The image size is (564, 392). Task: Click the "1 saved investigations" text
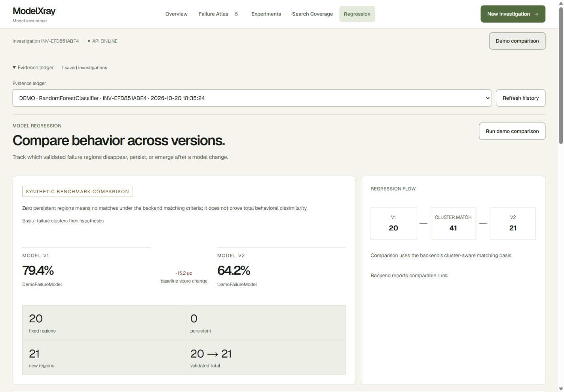click(x=84, y=68)
